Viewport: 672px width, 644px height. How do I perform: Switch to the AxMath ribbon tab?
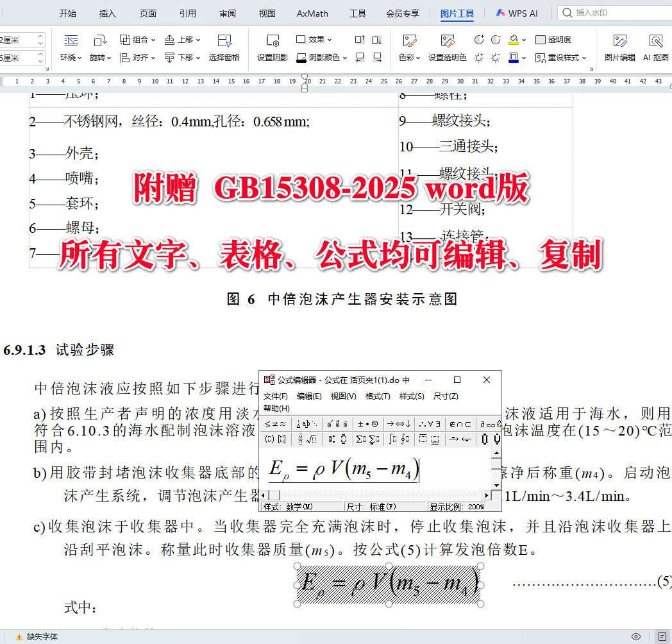pyautogui.click(x=312, y=13)
